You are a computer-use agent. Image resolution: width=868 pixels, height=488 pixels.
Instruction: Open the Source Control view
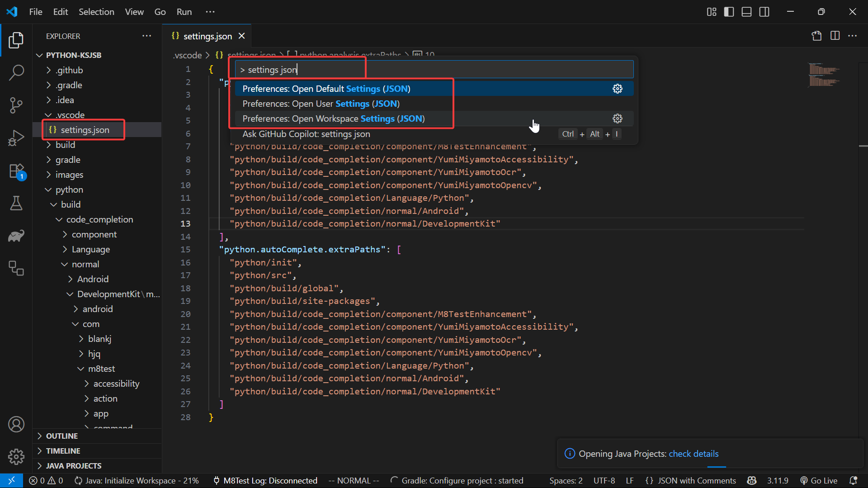pyautogui.click(x=16, y=105)
